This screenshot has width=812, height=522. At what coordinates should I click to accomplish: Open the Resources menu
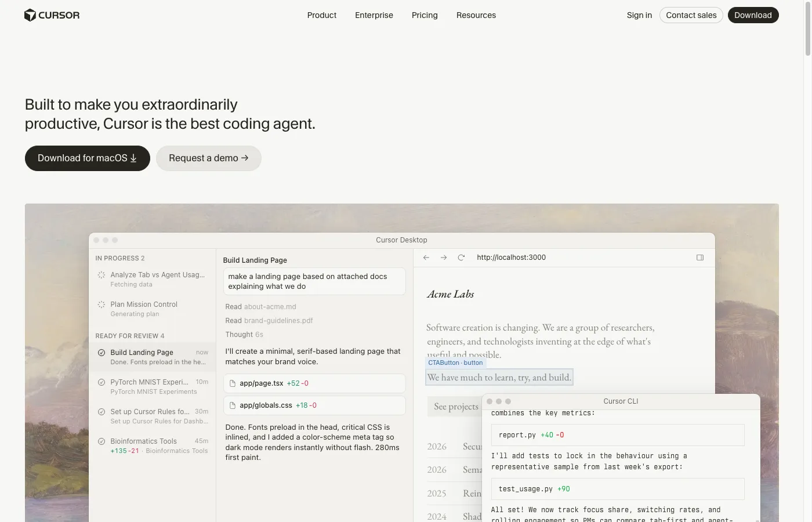point(476,15)
